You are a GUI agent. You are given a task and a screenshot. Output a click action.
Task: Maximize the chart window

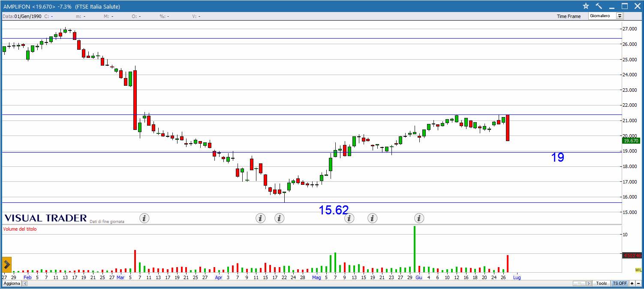pyautogui.click(x=625, y=6)
